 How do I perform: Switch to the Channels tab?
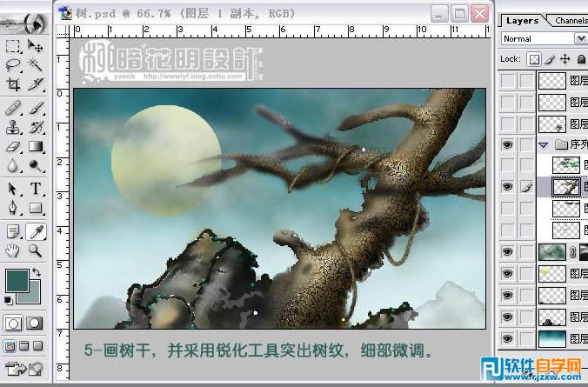tap(571, 21)
